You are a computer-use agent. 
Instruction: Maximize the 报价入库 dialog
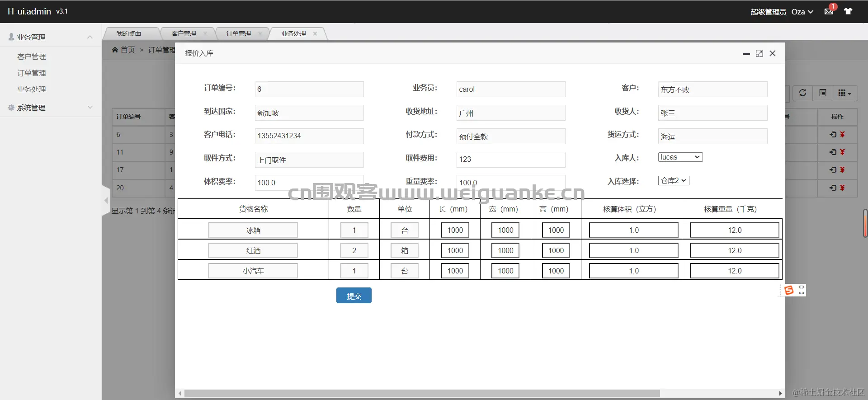click(x=759, y=53)
